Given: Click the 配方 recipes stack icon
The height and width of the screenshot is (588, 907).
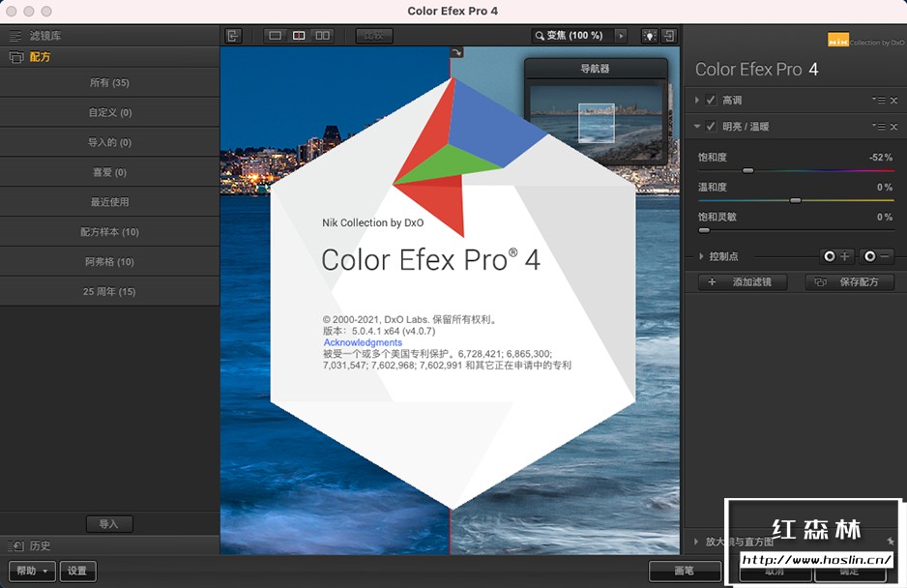Looking at the screenshot, I should coord(16,57).
